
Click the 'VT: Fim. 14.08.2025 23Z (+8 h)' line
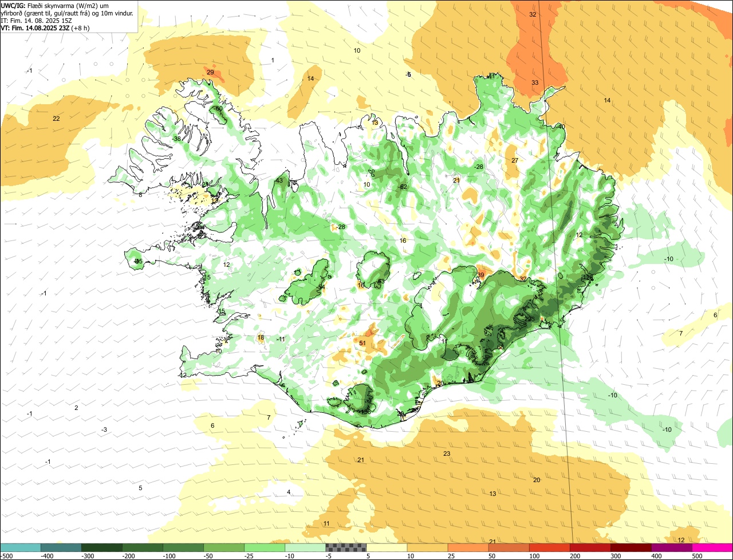45,27
